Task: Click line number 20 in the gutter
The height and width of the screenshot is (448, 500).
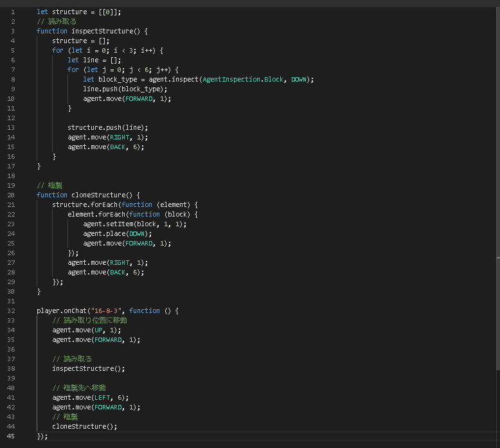Action: (12, 195)
